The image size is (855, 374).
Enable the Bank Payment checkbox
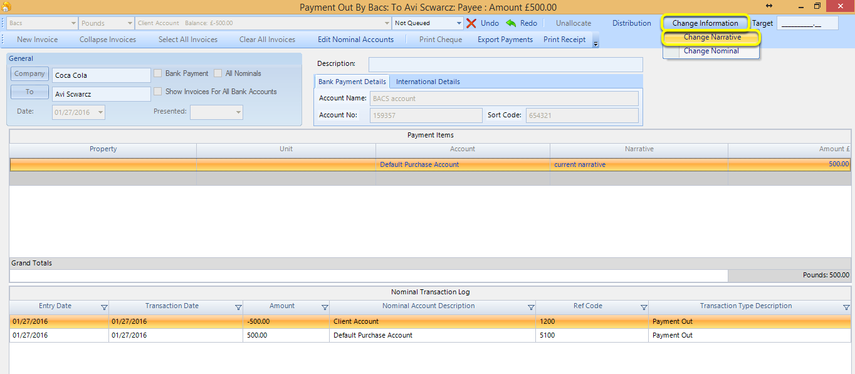tap(158, 73)
